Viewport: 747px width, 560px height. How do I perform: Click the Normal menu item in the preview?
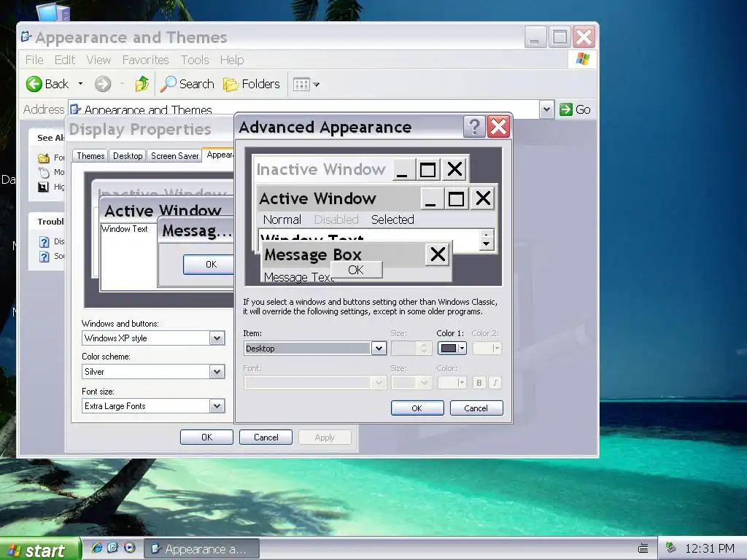282,219
